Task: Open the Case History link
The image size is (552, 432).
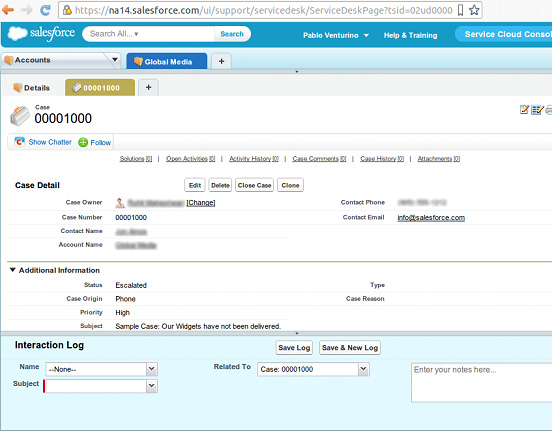Action: click(382, 159)
